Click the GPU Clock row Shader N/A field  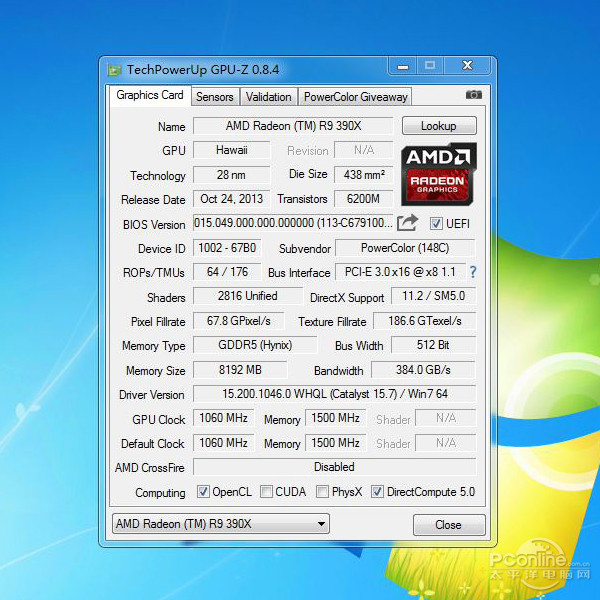pyautogui.click(x=446, y=418)
